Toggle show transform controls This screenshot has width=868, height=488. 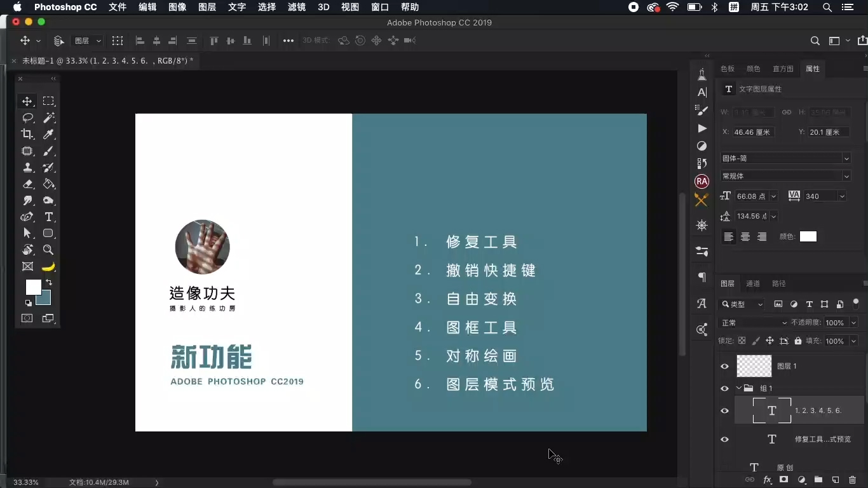tap(118, 41)
